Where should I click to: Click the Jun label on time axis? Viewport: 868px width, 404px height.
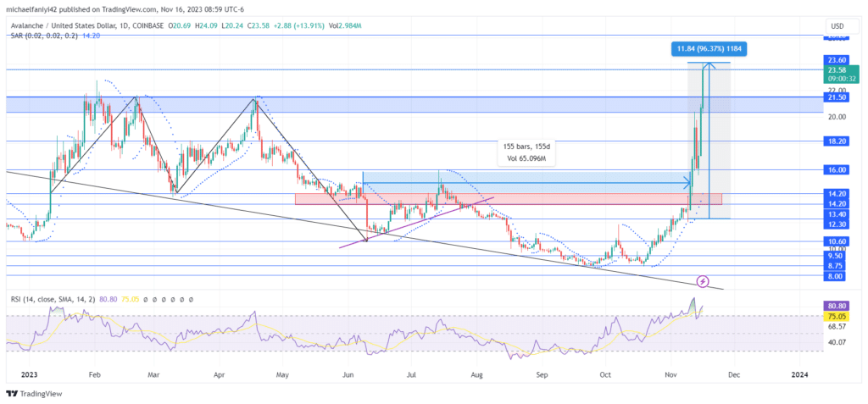pos(348,374)
